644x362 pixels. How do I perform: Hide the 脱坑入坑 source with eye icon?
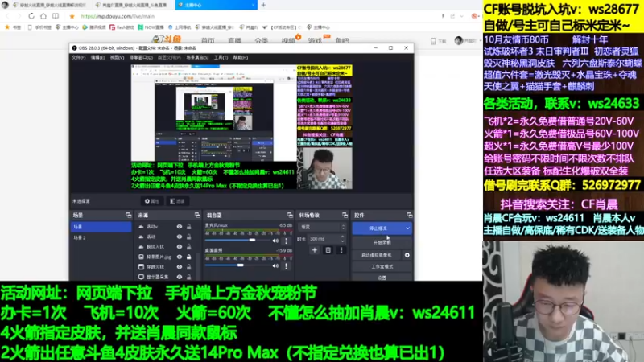(180, 247)
